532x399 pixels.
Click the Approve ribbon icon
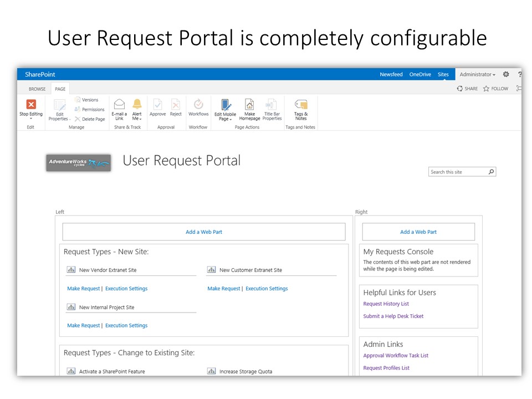pos(158,104)
